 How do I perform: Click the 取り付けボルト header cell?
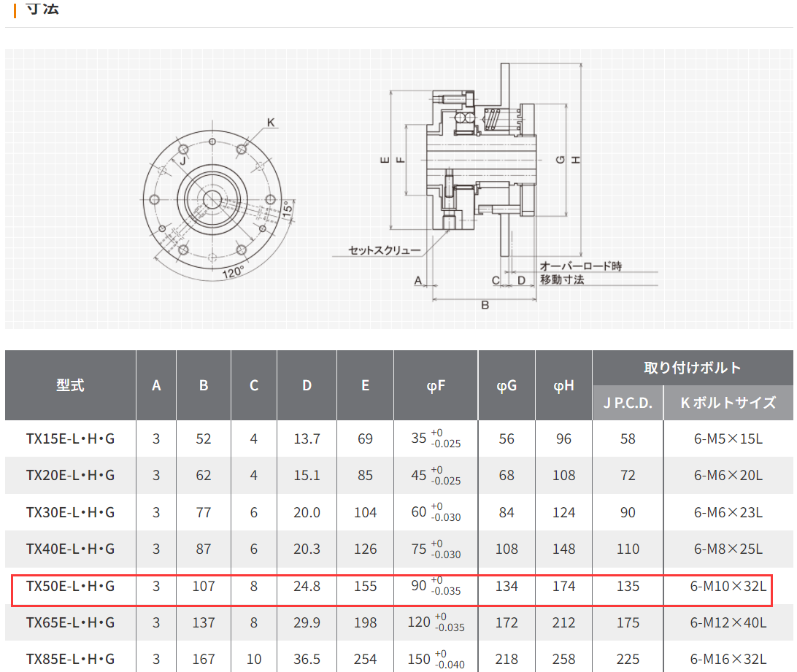pyautogui.click(x=692, y=367)
